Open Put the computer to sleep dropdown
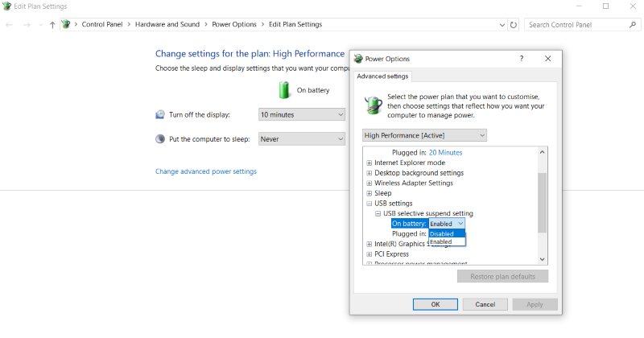 tap(302, 139)
